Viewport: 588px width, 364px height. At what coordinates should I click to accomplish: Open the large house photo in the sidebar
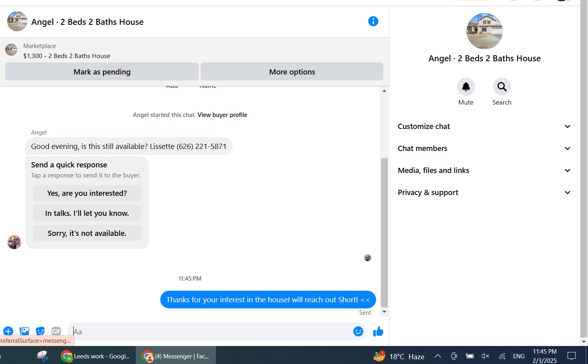click(485, 31)
